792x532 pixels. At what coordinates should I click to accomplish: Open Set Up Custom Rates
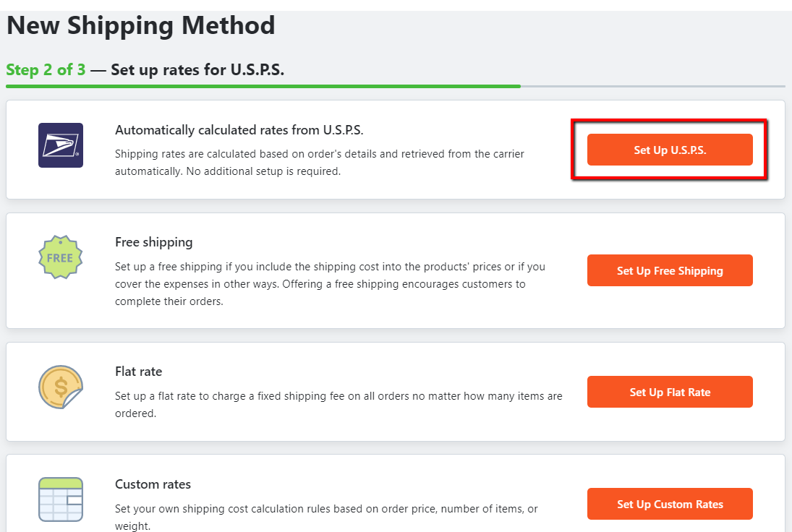tap(670, 504)
